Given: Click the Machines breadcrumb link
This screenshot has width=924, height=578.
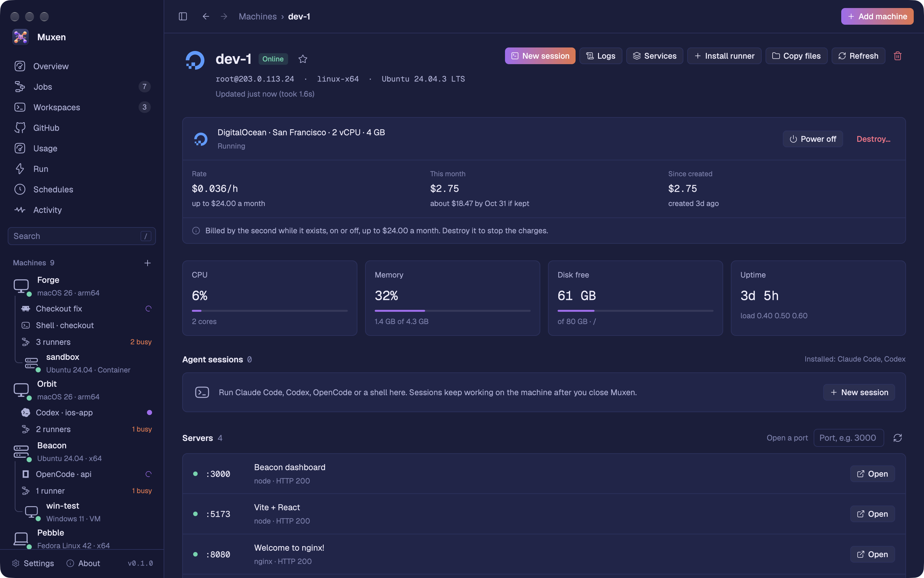Looking at the screenshot, I should click(x=258, y=16).
